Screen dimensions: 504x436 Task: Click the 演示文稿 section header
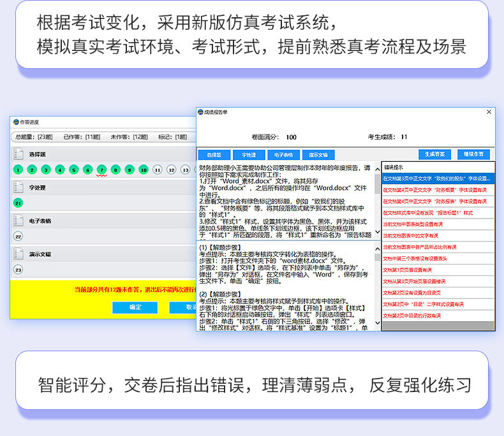tap(103, 254)
